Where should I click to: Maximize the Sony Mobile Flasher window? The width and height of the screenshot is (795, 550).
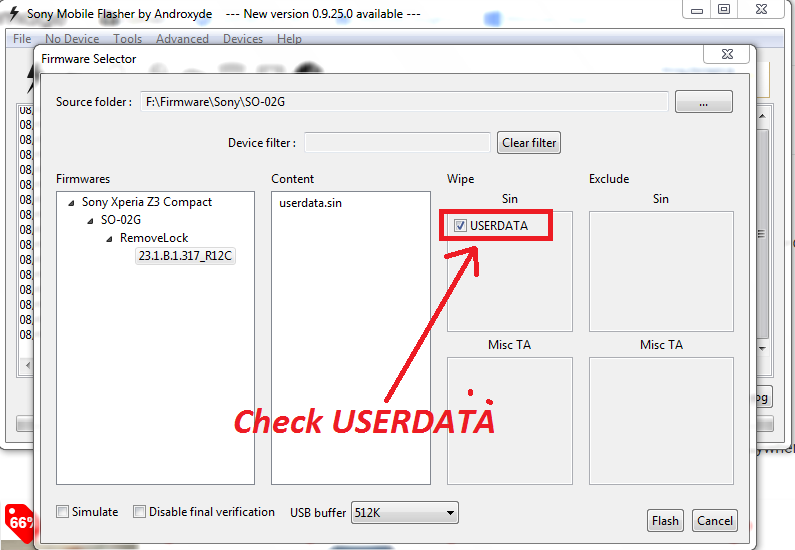click(724, 10)
